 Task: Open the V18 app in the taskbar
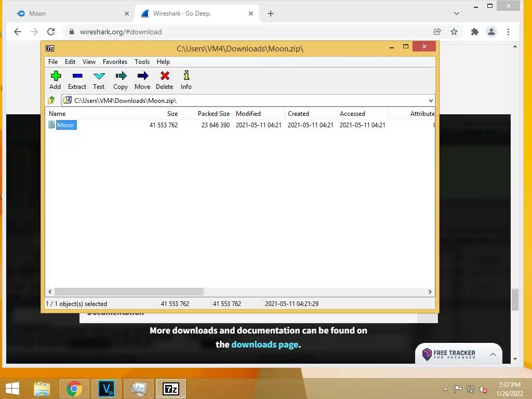coord(106,389)
